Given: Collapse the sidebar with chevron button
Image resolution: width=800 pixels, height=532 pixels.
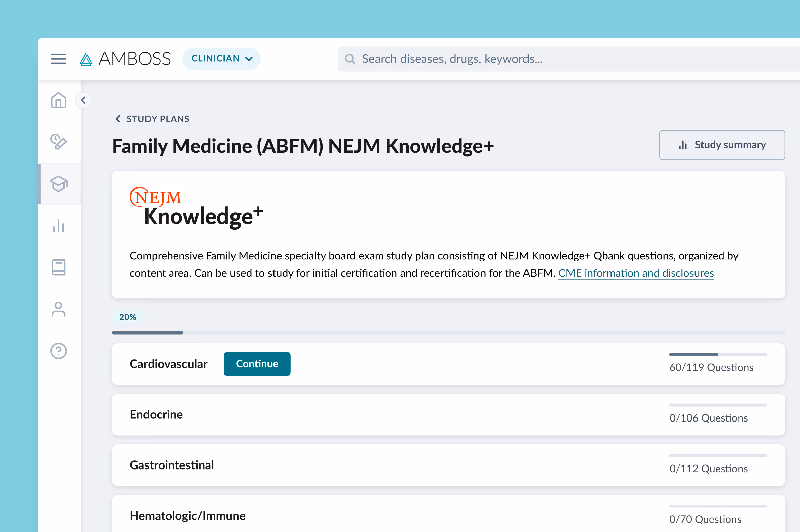Looking at the screenshot, I should click(x=84, y=100).
